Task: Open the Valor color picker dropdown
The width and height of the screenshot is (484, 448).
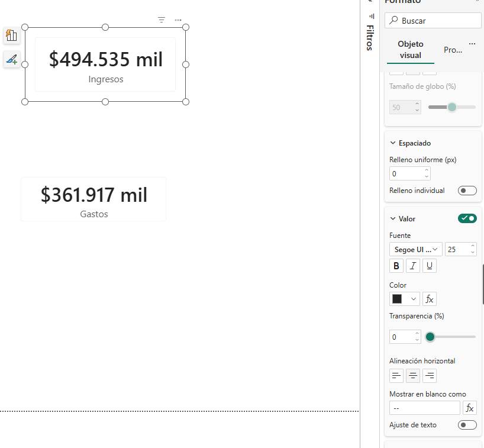Action: click(x=405, y=299)
